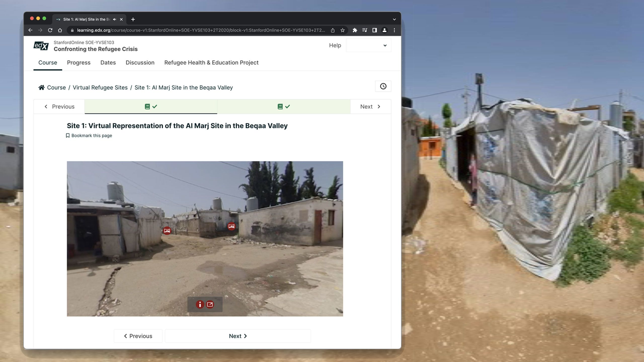Click Bookmark this page
This screenshot has width=644, height=362.
[89, 135]
